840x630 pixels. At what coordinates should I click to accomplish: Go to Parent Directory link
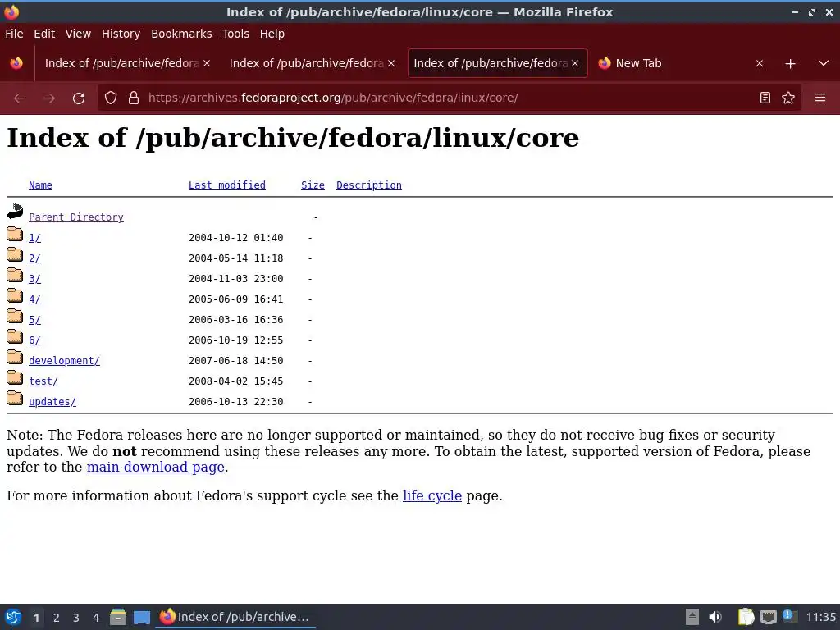coord(76,217)
